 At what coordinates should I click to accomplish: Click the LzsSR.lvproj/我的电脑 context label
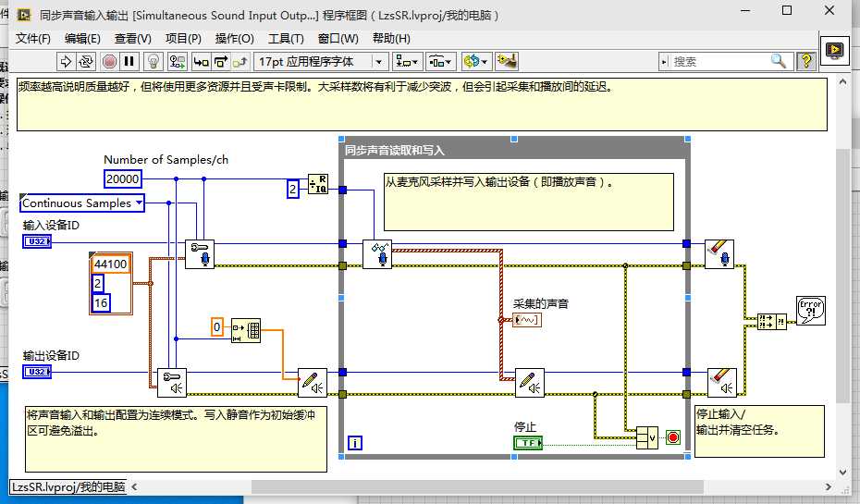68,487
